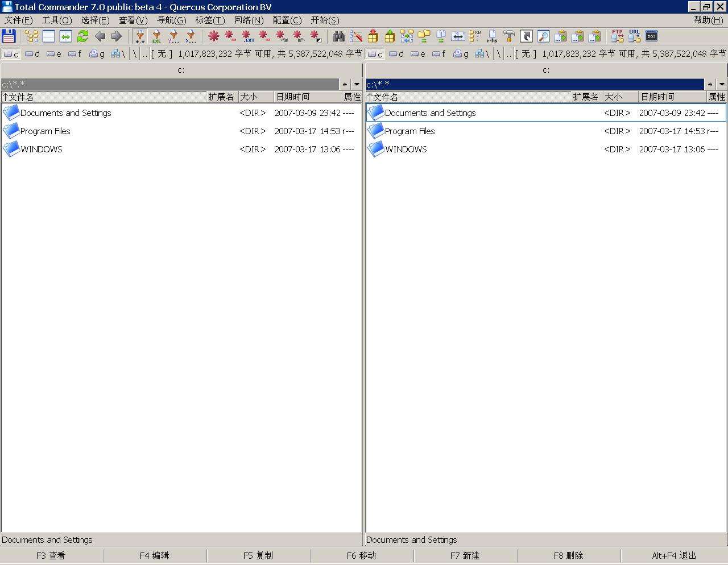Open network neighborhood in right panel
The image size is (728, 565).
[481, 54]
